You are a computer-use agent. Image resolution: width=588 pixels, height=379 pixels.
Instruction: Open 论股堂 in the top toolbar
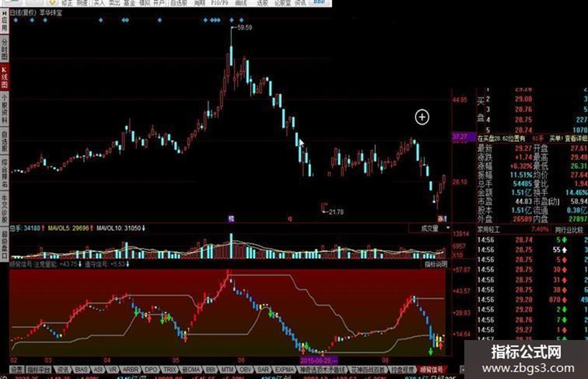[282, 2]
